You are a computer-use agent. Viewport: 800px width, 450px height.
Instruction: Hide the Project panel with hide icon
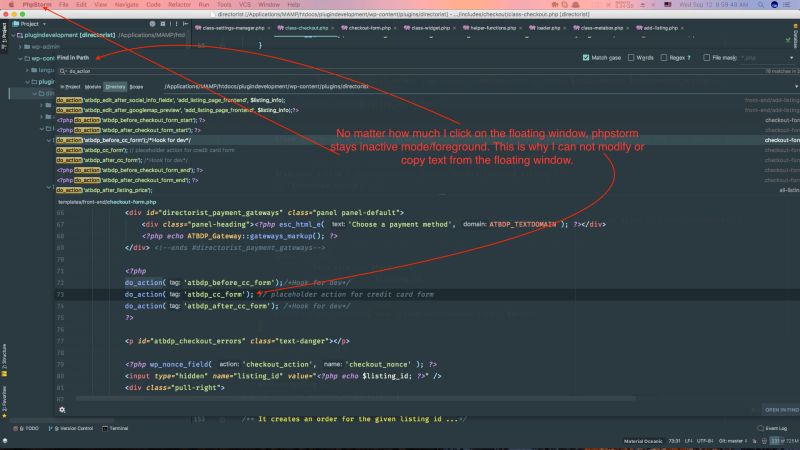coord(185,24)
